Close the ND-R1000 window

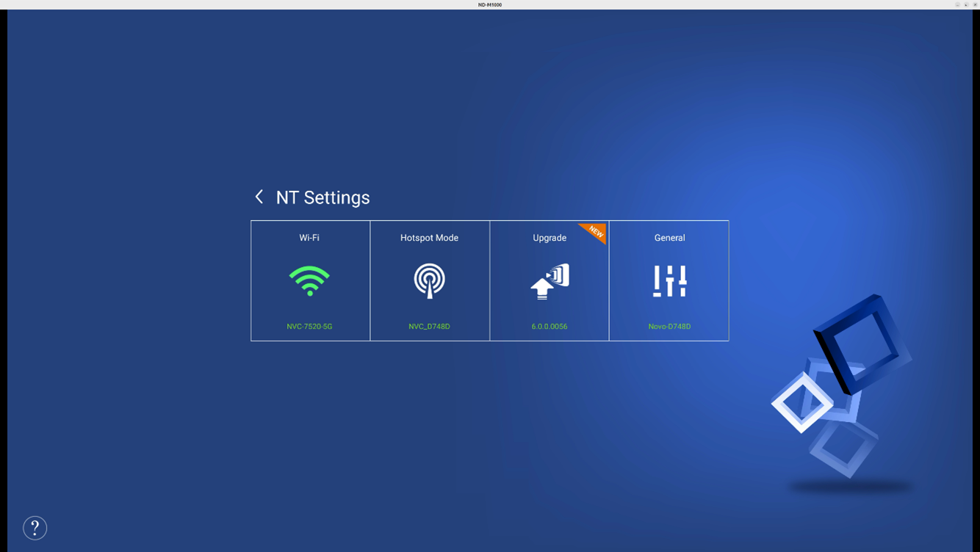[x=975, y=4]
